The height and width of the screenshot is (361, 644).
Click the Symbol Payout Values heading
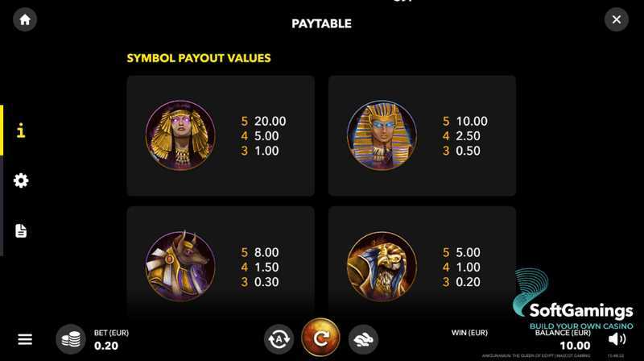(x=199, y=58)
